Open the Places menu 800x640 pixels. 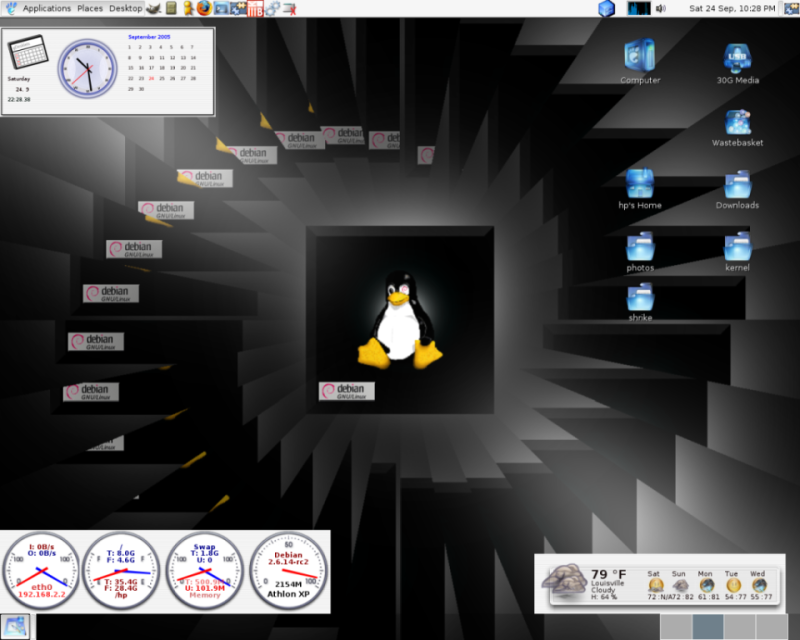pyautogui.click(x=90, y=8)
